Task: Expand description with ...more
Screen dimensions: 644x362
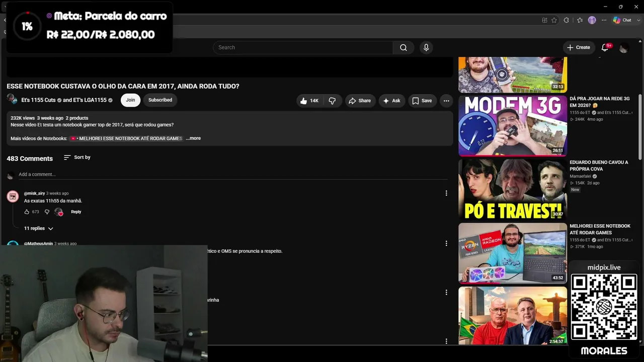Action: coord(193,138)
